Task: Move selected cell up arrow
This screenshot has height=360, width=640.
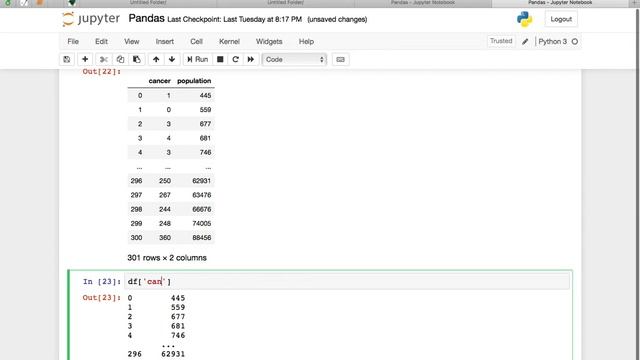Action: pos(156,60)
